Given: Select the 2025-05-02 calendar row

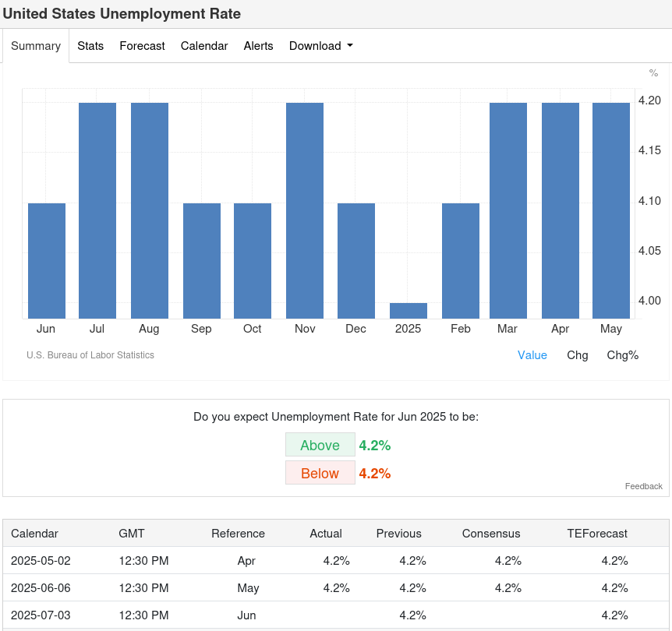Looking at the screenshot, I should (x=41, y=560).
